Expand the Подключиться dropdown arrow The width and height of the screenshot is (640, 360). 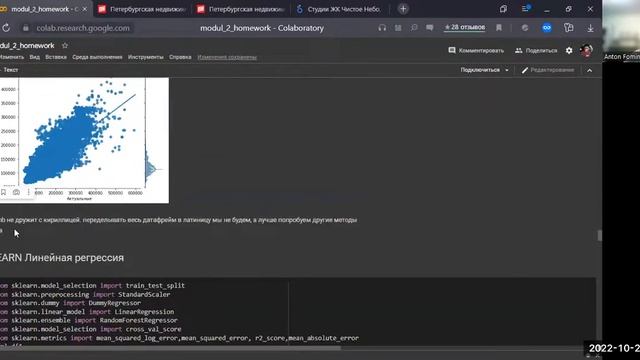click(507, 70)
